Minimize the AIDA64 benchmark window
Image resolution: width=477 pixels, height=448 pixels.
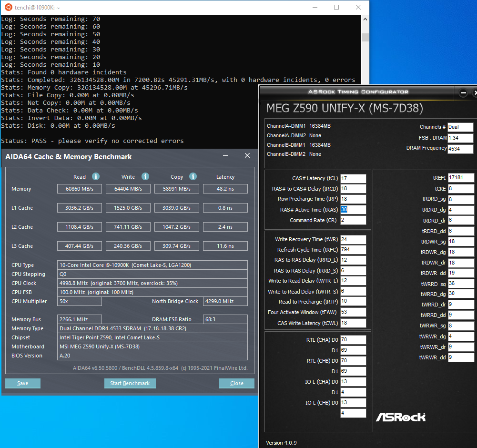click(225, 155)
